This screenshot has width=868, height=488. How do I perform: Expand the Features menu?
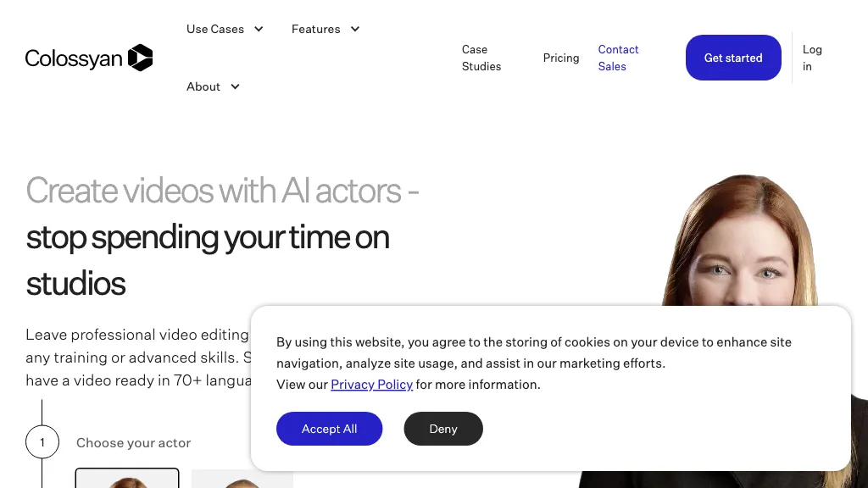click(315, 29)
